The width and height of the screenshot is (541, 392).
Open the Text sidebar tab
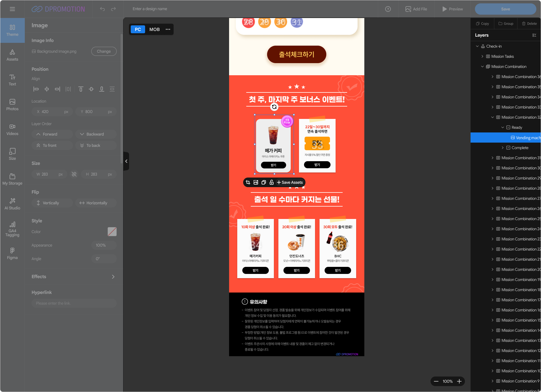pyautogui.click(x=12, y=80)
